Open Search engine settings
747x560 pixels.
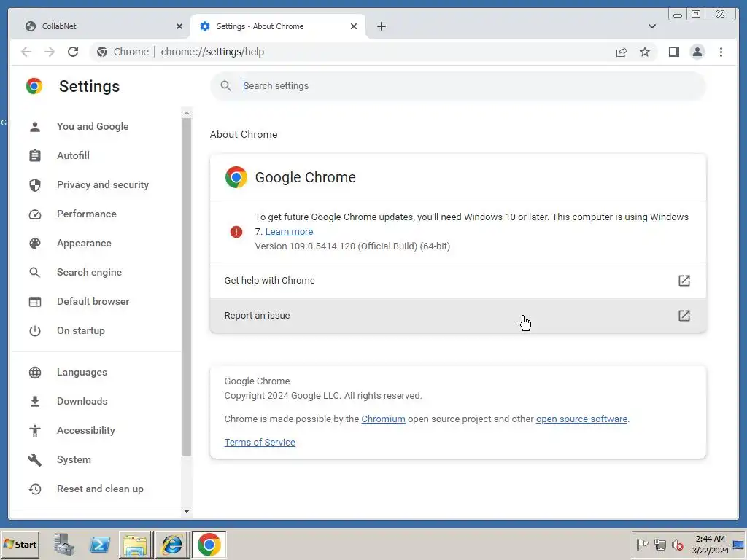point(90,272)
